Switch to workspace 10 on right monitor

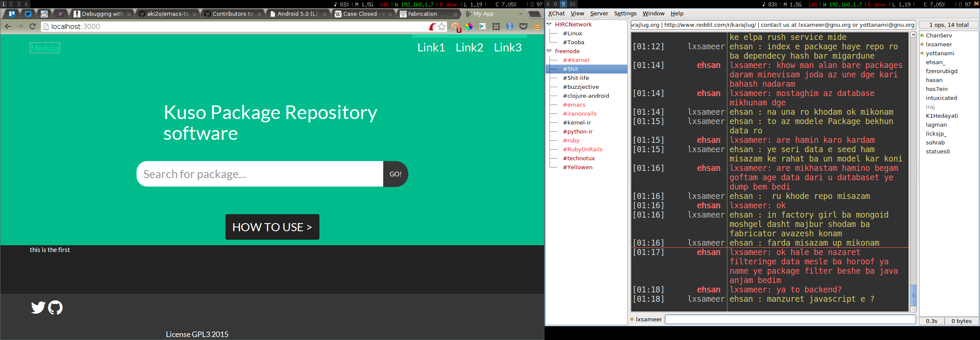click(x=573, y=4)
